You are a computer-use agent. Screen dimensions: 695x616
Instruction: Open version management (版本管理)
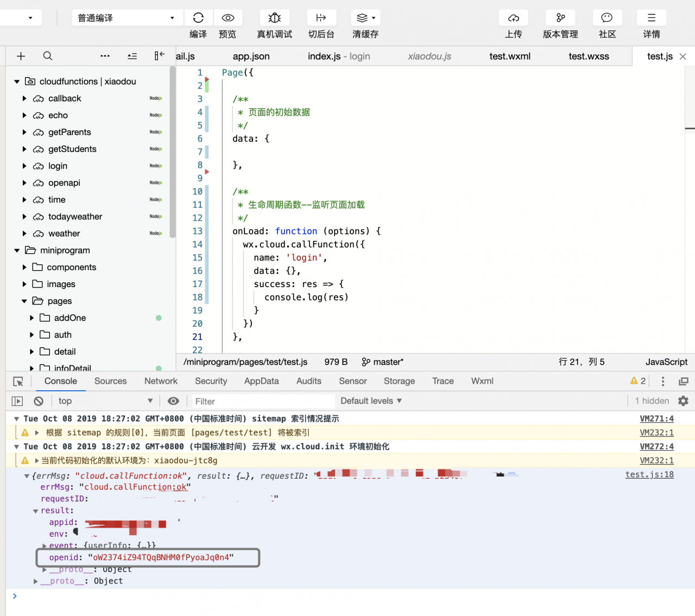click(560, 18)
